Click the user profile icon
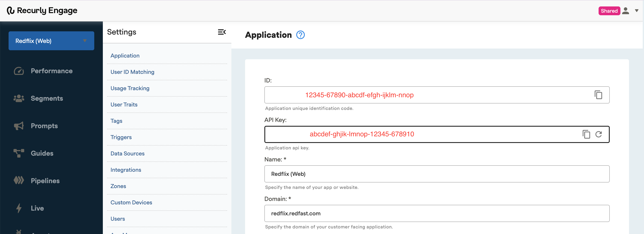644x234 pixels. 626,11
